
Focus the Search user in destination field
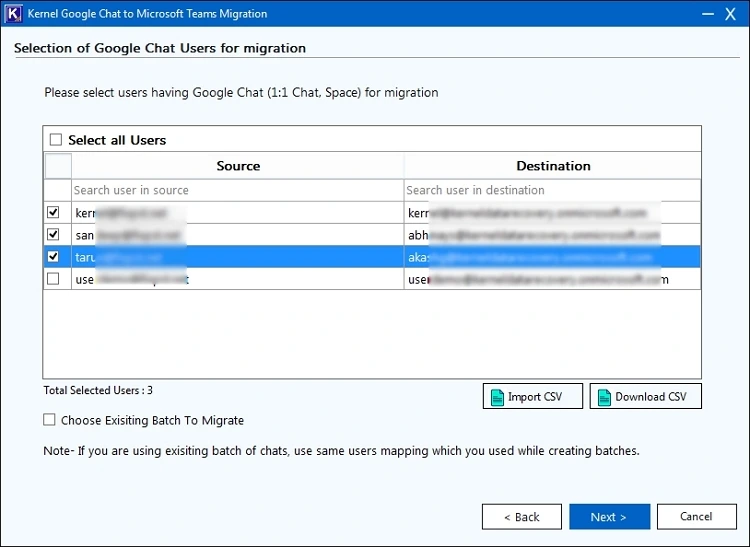(x=552, y=190)
